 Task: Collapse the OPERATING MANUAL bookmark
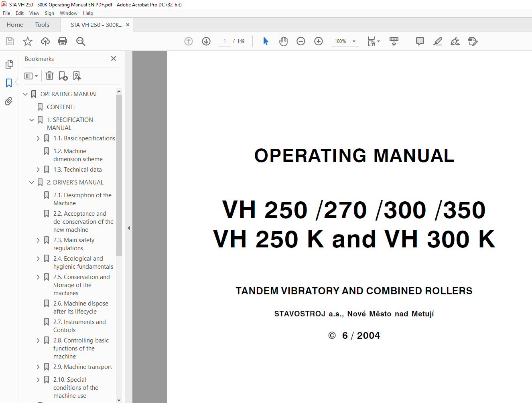pos(25,94)
